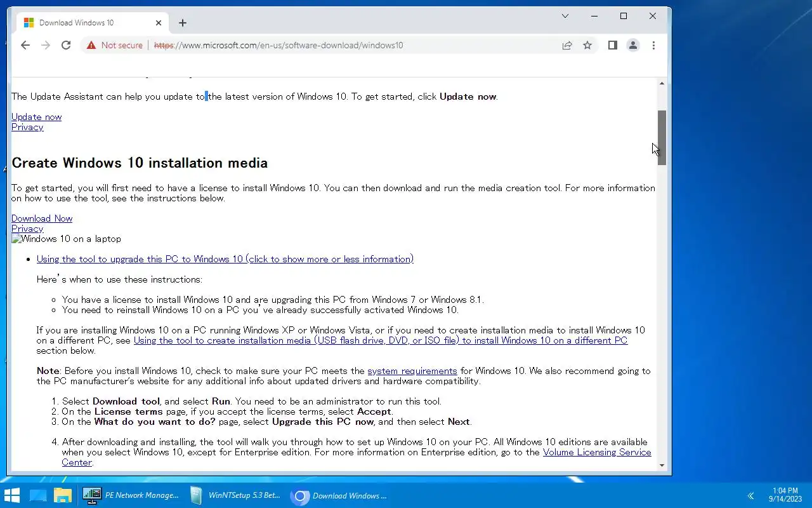Screen dimensions: 812x508
Task: Click the forward navigation arrow
Action: (x=46, y=45)
